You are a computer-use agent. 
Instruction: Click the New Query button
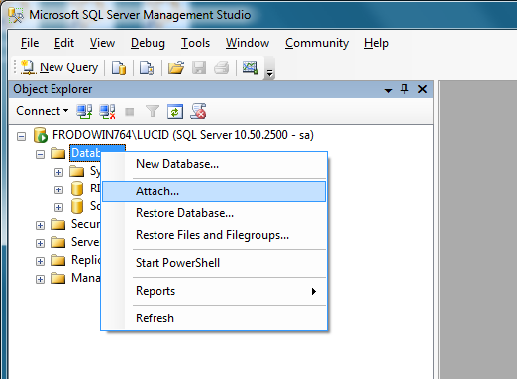coord(59,68)
